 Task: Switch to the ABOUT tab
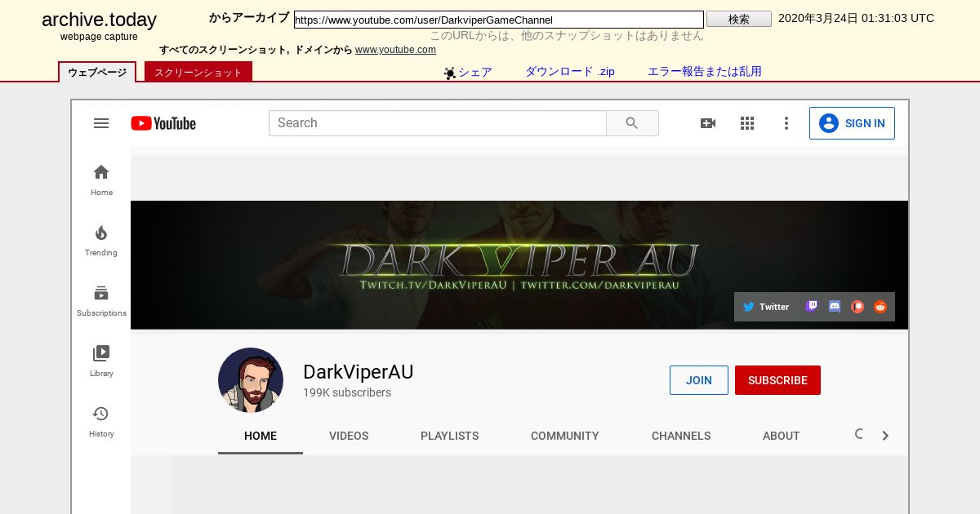(x=782, y=436)
